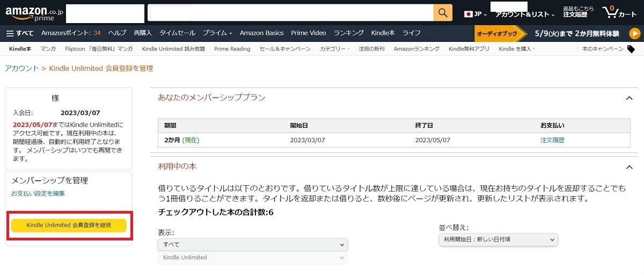Image resolution: width=644 pixels, height=278 pixels.
Task: Click 入会日 label in account panel
Action: pyautogui.click(x=23, y=113)
